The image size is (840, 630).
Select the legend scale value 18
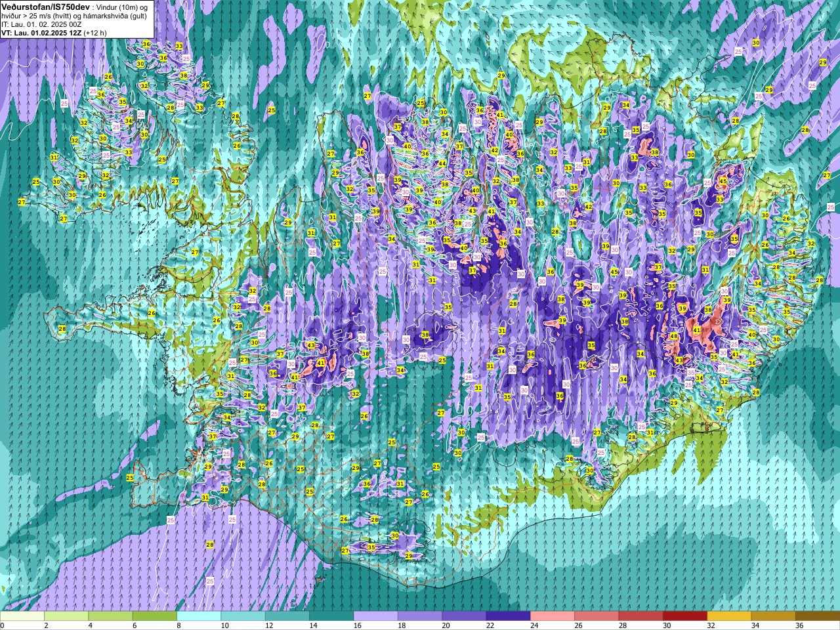[401, 625]
